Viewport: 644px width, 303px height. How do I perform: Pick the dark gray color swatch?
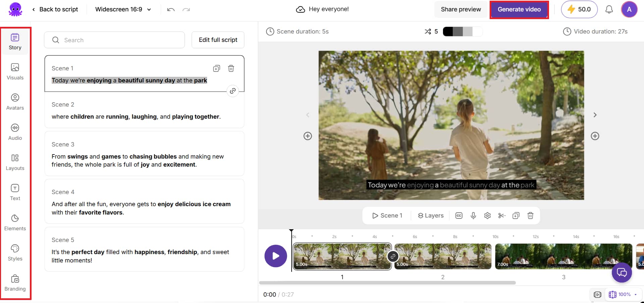pyautogui.click(x=458, y=32)
